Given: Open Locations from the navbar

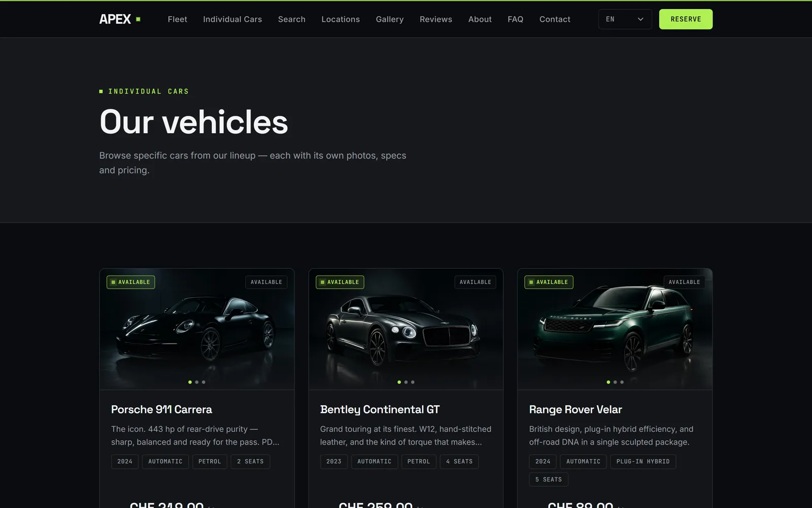Looking at the screenshot, I should point(341,19).
